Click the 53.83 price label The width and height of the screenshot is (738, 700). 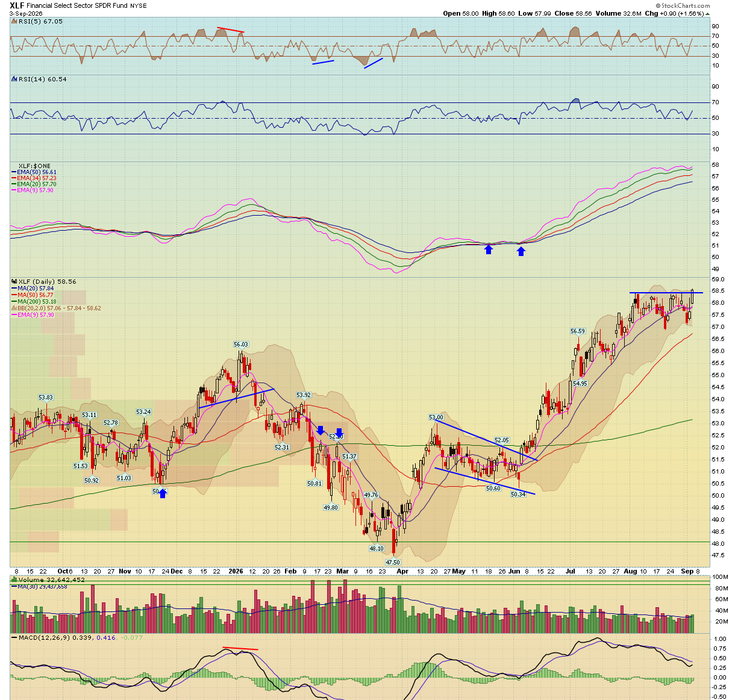(46, 398)
